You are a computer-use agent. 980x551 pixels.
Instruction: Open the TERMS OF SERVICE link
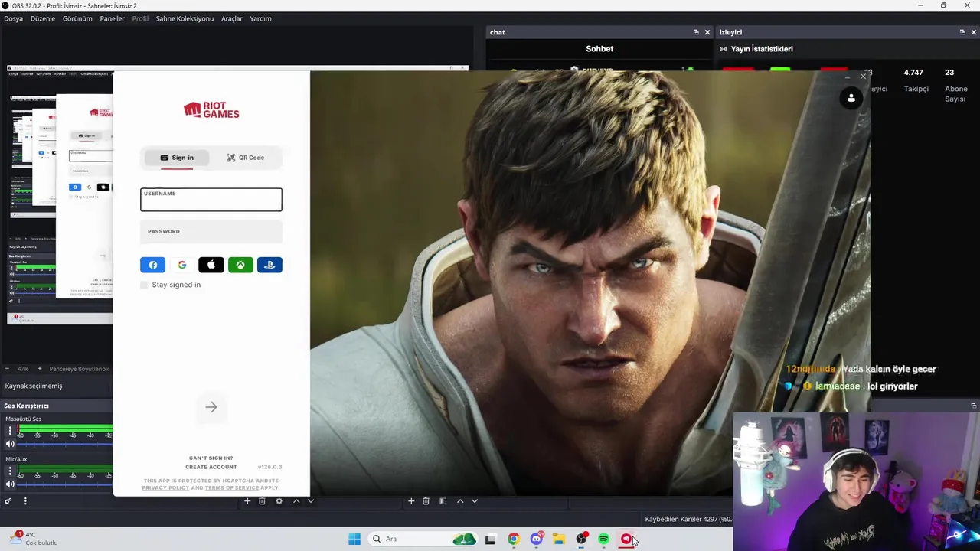[x=231, y=487]
